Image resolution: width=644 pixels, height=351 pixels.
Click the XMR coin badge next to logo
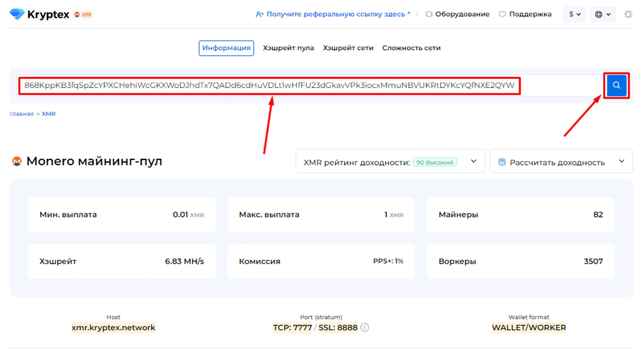83,15
